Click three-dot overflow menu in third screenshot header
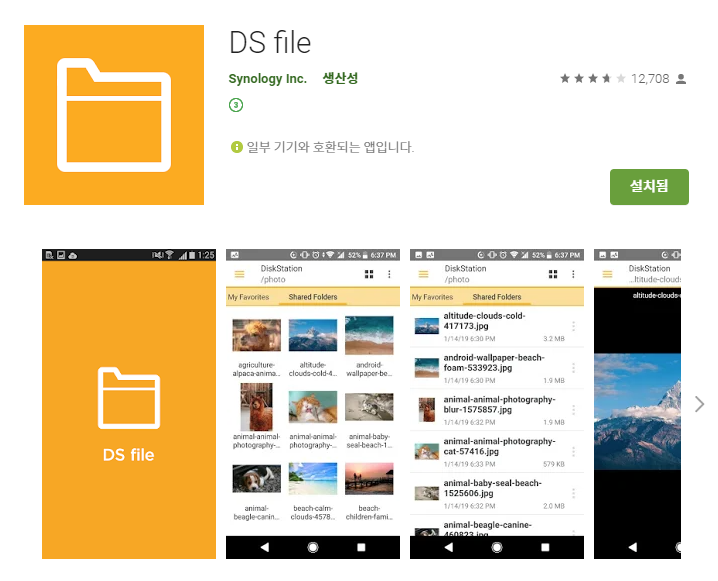 click(x=573, y=274)
